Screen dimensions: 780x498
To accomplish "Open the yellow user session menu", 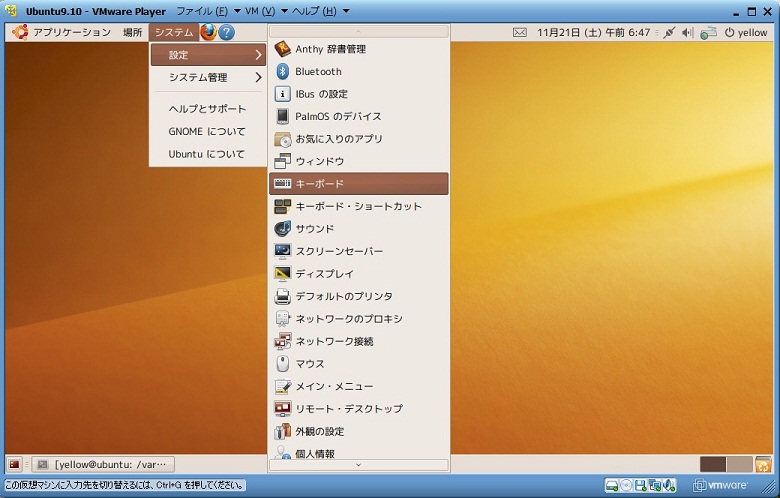I will [x=746, y=32].
